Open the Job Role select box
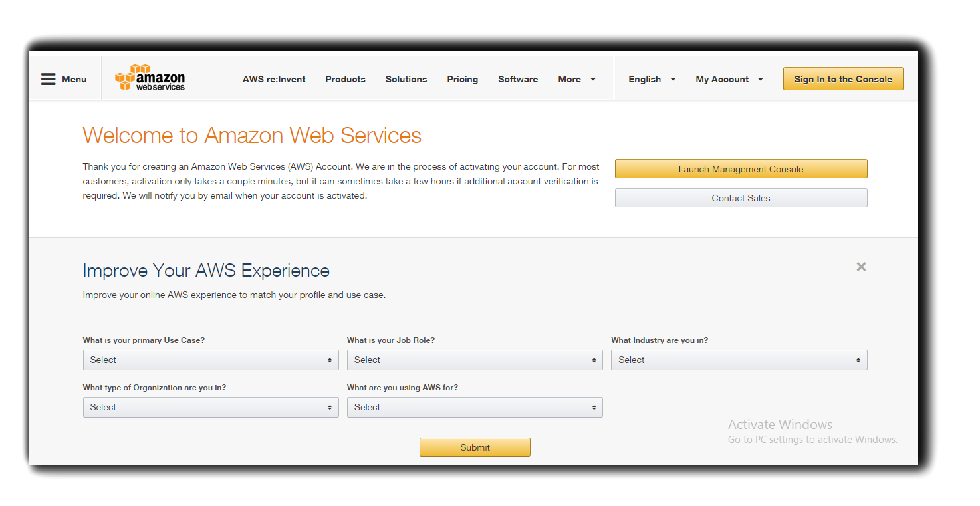Image resolution: width=980 pixels, height=506 pixels. (474, 360)
